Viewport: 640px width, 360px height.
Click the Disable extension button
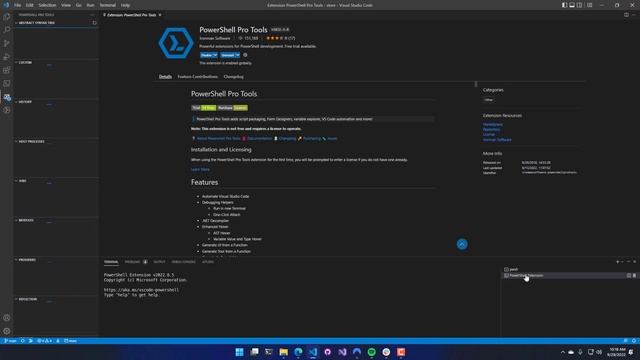(206, 55)
